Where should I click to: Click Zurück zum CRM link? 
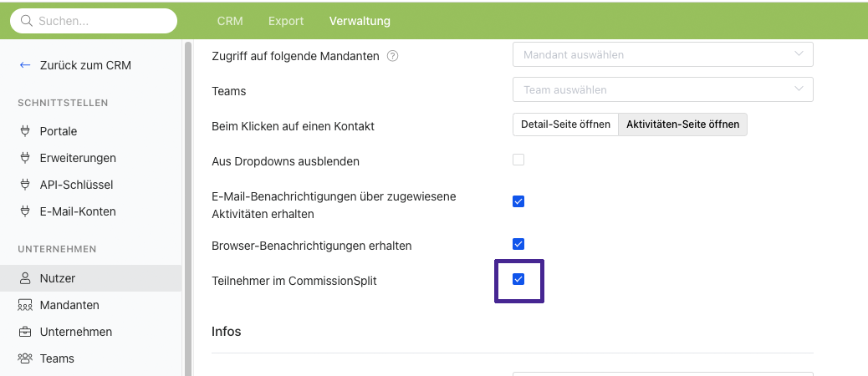pos(85,65)
